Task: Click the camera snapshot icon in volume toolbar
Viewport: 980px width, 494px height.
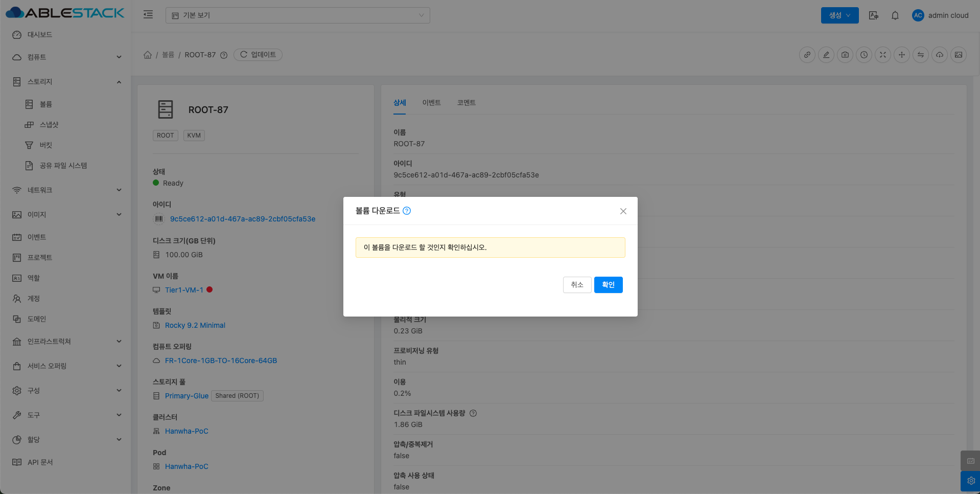Action: coord(845,55)
